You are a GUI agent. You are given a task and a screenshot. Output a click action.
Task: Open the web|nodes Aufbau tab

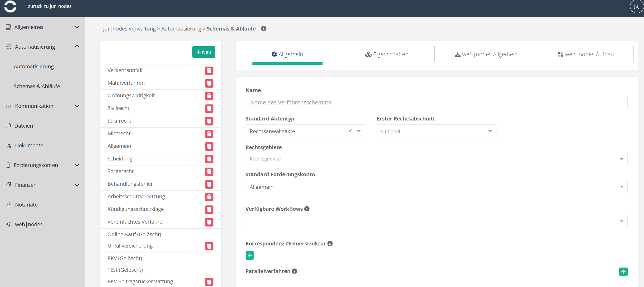point(586,54)
